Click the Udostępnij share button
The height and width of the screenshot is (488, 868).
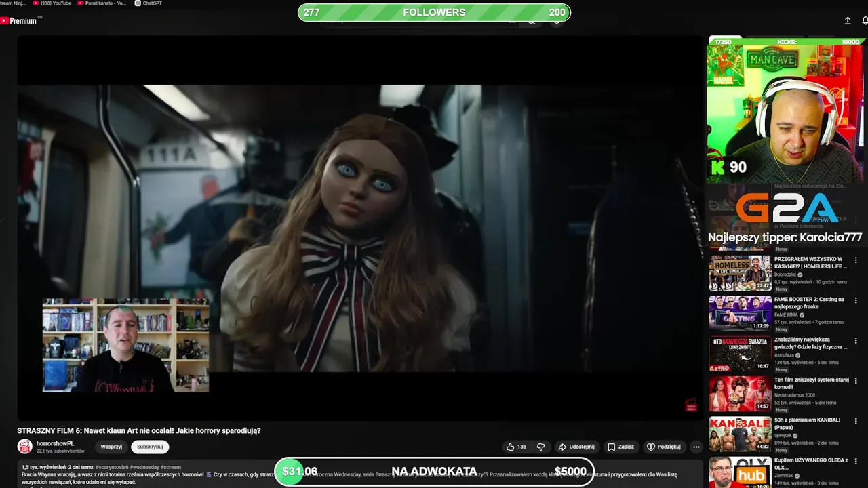point(576,447)
